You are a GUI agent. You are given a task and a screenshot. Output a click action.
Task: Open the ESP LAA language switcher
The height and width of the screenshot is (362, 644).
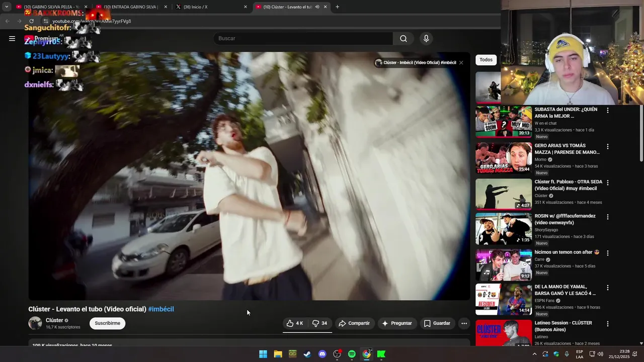(x=580, y=354)
